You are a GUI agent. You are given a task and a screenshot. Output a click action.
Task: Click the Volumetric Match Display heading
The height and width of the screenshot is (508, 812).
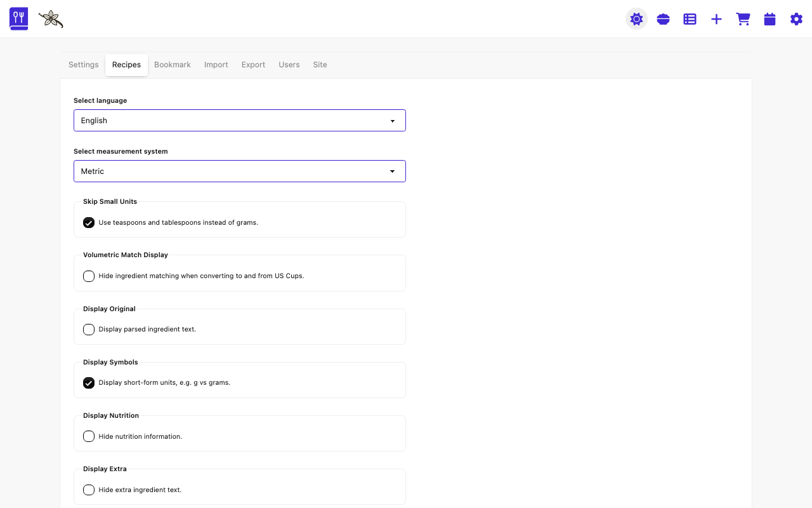(126, 255)
